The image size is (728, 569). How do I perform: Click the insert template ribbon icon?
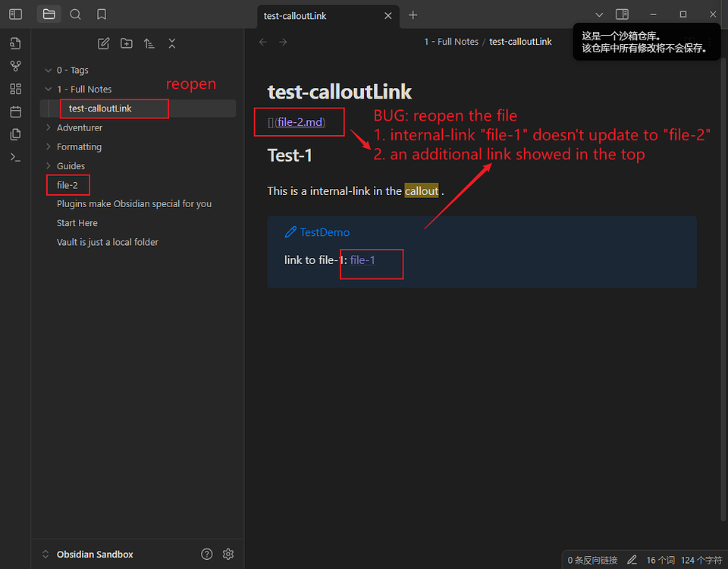[15, 134]
